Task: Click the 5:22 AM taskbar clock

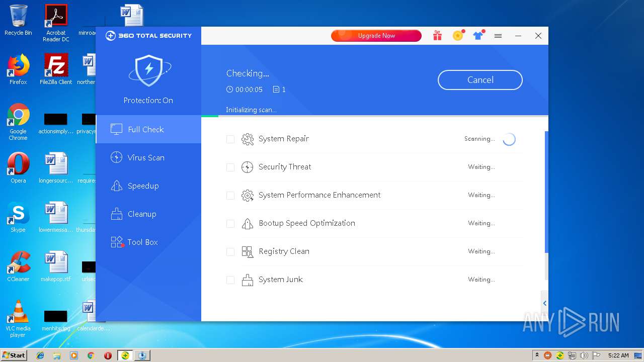Action: 618,355
